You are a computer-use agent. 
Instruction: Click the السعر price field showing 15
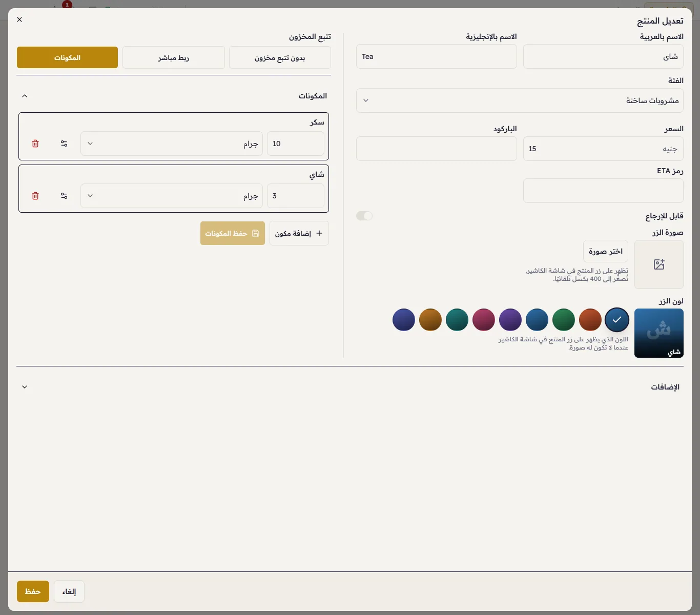(x=603, y=149)
